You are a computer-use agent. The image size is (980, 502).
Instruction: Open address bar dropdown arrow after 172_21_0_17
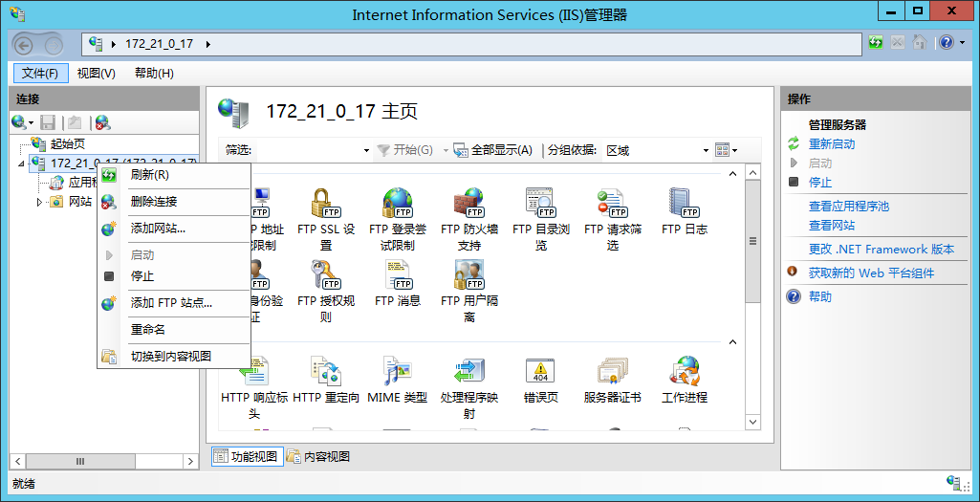(x=208, y=44)
